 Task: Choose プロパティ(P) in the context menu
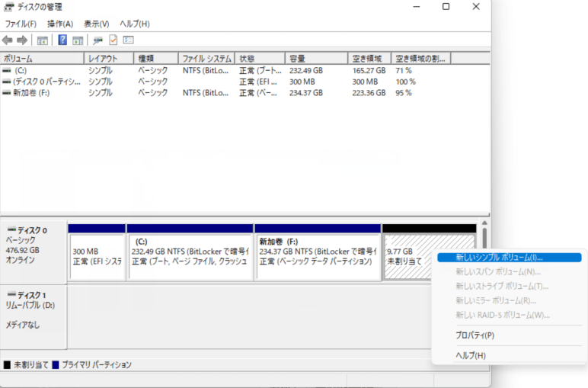[475, 335]
